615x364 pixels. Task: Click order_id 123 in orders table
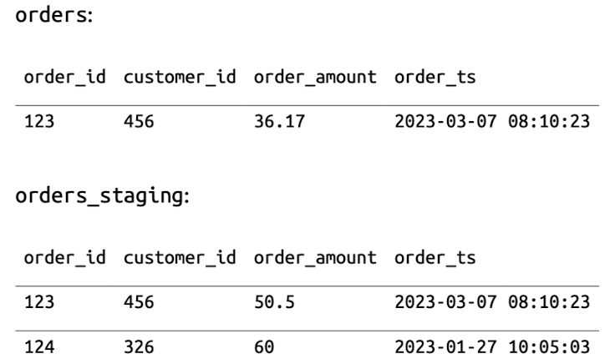(38, 125)
